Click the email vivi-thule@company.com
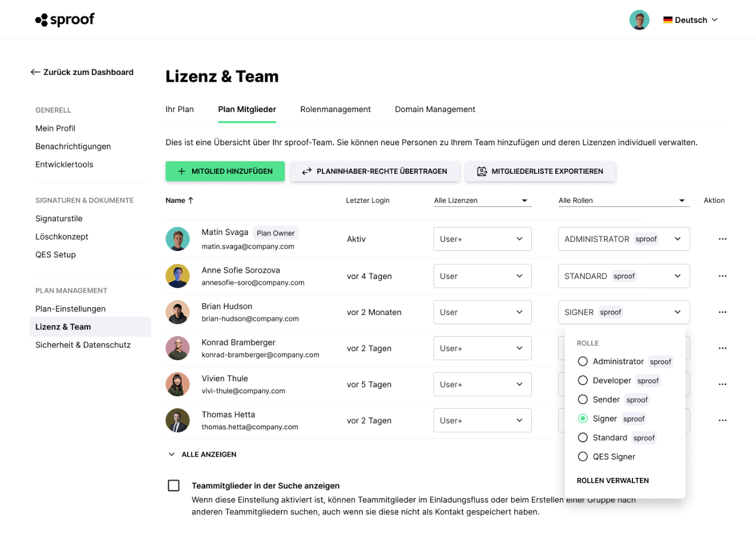The width and height of the screenshot is (756, 542). point(243,391)
